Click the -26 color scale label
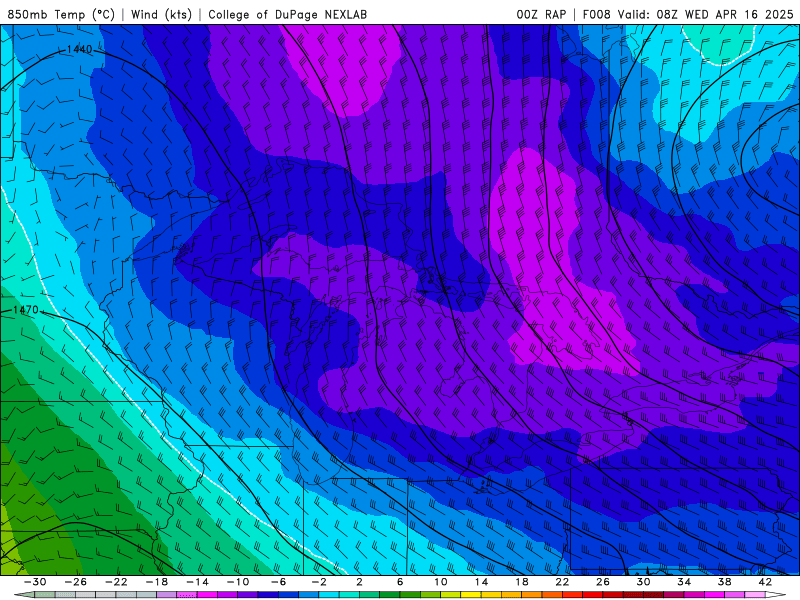The height and width of the screenshot is (600, 800). (76, 582)
